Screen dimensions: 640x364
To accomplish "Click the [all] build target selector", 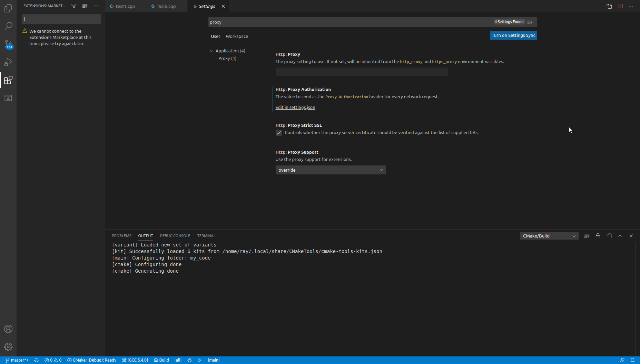I will [178, 360].
